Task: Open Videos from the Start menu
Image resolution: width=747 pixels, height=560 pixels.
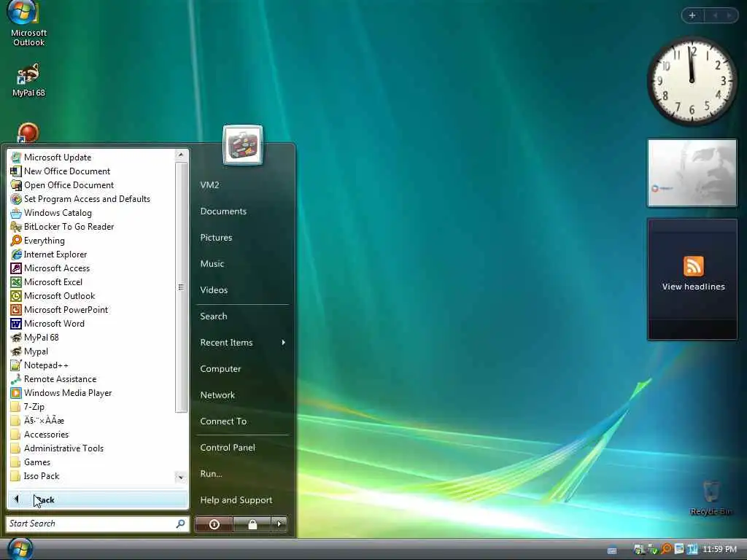Action: click(214, 289)
